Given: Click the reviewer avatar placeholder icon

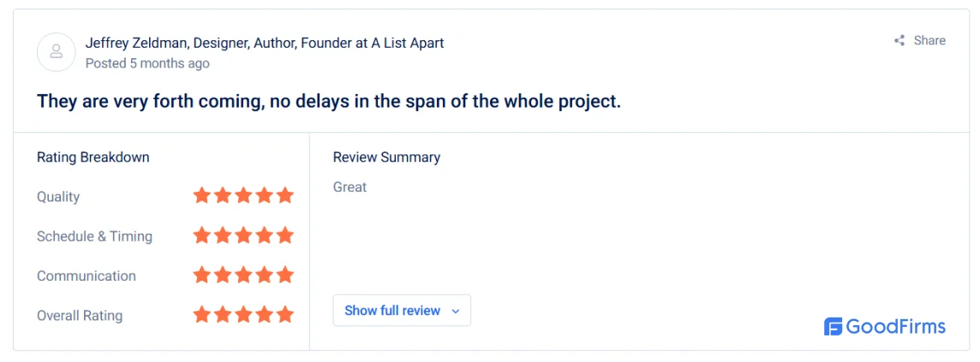Looking at the screenshot, I should click(57, 52).
